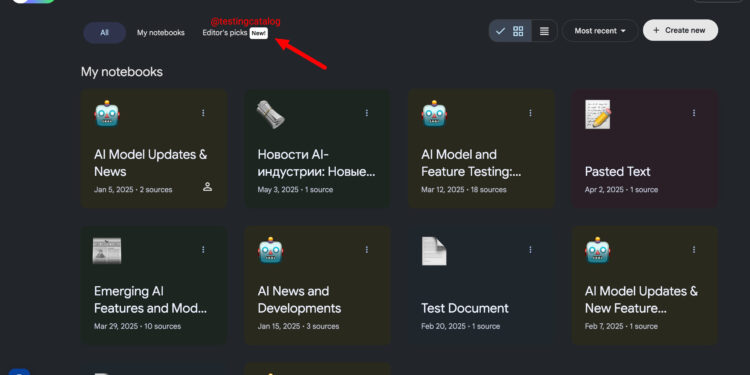This screenshot has height=375, width=750.
Task: Click 'Mar 12, 2025 • 18 sources' text
Action: 463,189
